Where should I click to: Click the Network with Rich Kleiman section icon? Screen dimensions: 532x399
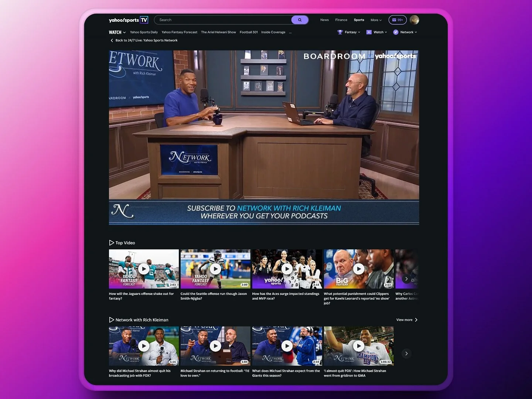coord(112,320)
